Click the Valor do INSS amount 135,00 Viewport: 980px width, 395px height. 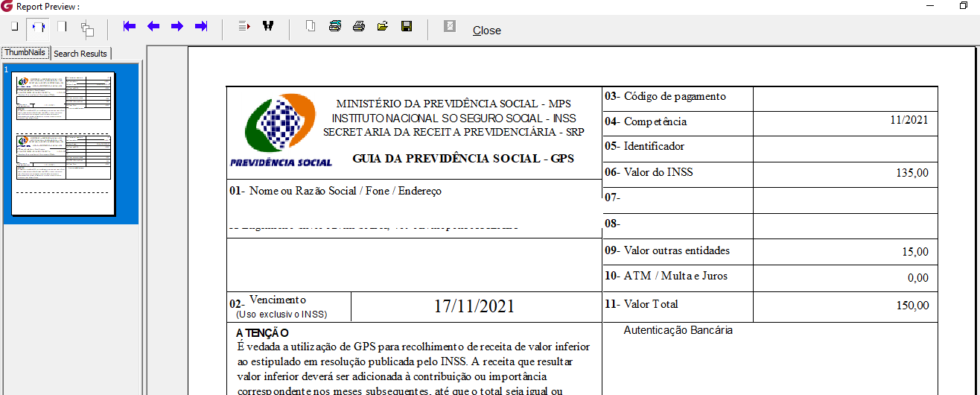(x=912, y=173)
